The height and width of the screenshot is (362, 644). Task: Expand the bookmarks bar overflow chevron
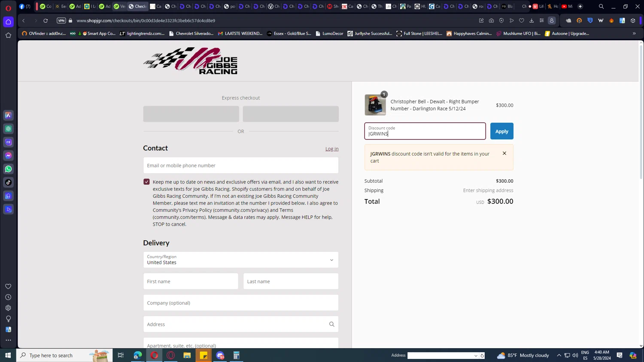(634, 33)
